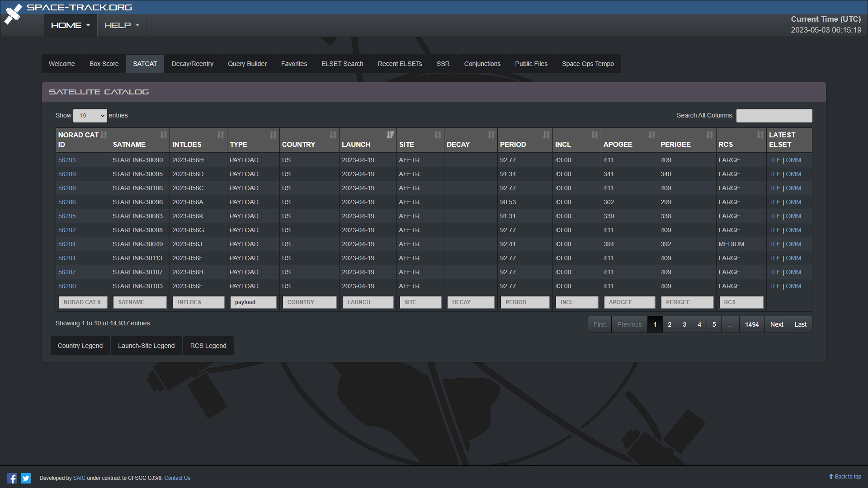Sort by DECAY column arrows
Viewport: 868px width, 488px height.
pos(491,135)
